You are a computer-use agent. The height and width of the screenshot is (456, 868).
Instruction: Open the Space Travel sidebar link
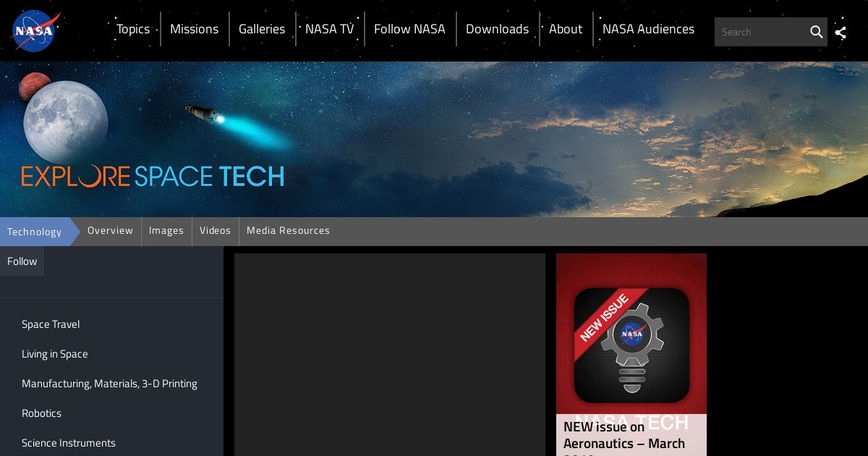coord(51,324)
